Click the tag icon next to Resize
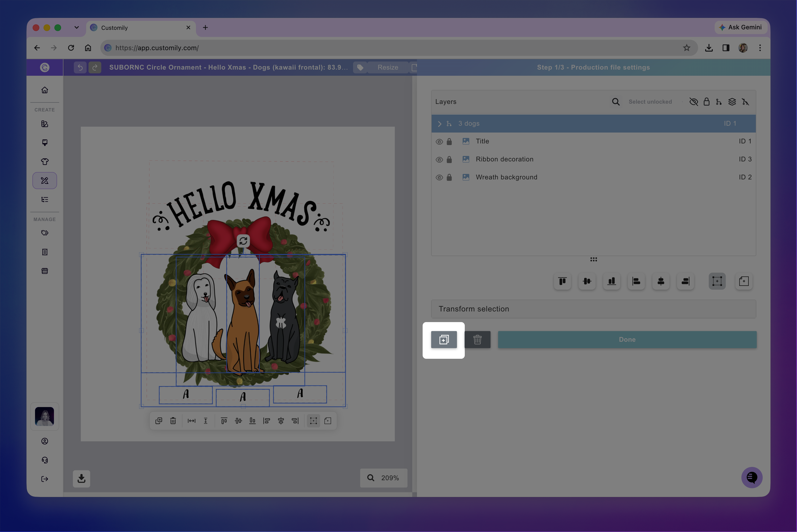This screenshot has height=532, width=797. (x=360, y=67)
